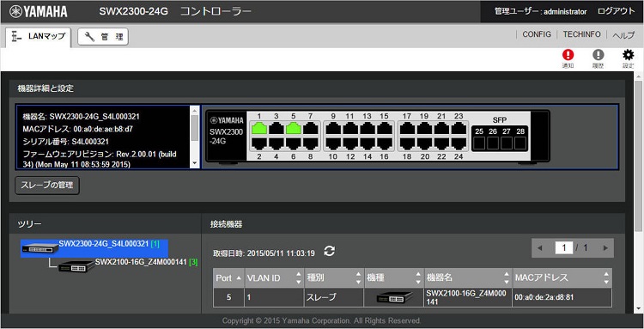Image resolution: width=644 pixels, height=329 pixels.
Task: Open the CONFIG link
Action: tap(537, 34)
